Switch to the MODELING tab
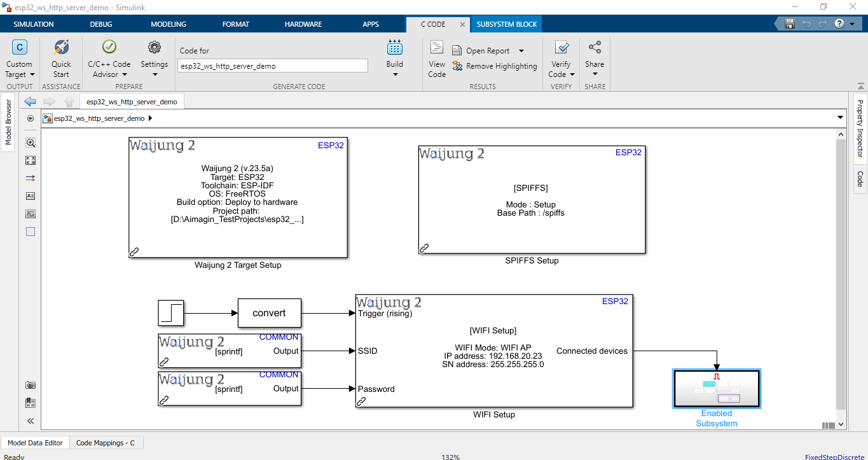 click(x=169, y=24)
